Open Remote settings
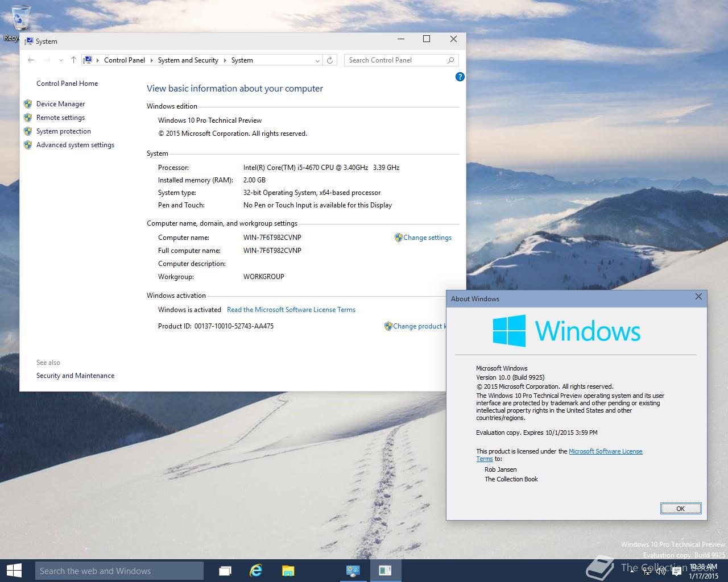 61,117
